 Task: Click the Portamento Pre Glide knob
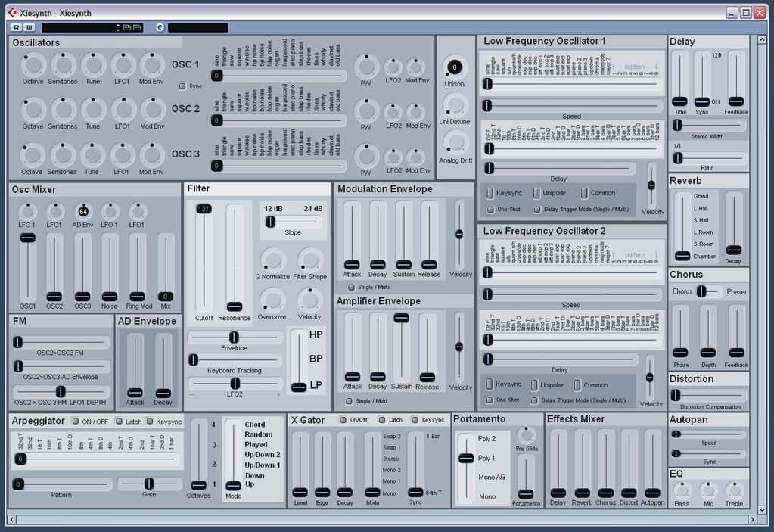point(527,434)
